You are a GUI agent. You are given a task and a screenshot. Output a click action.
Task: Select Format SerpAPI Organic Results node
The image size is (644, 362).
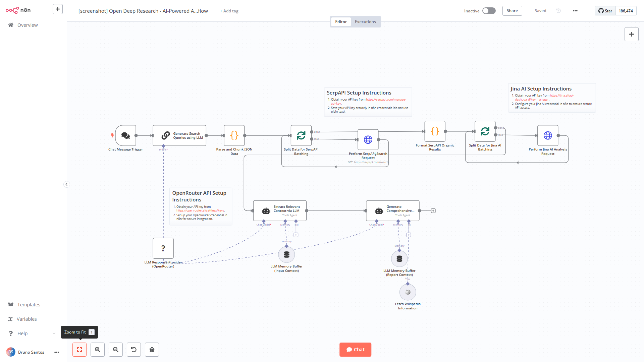point(435,131)
